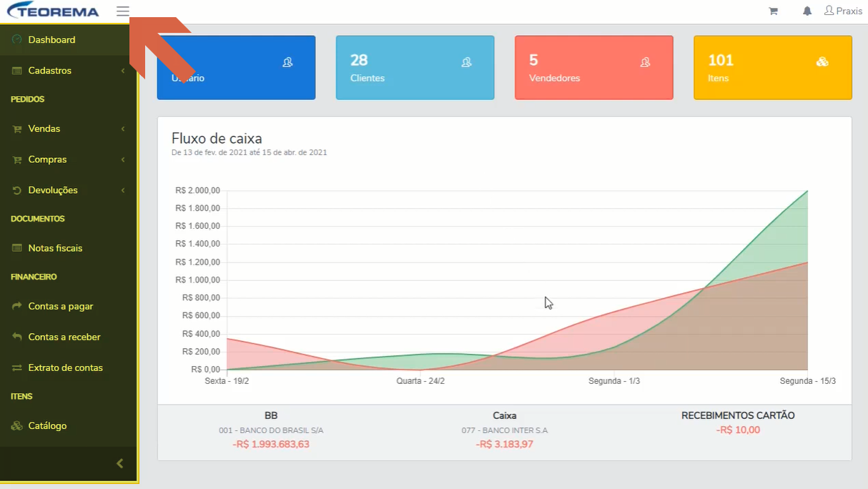Open the Usuário card
The image size is (868, 489).
[236, 67]
